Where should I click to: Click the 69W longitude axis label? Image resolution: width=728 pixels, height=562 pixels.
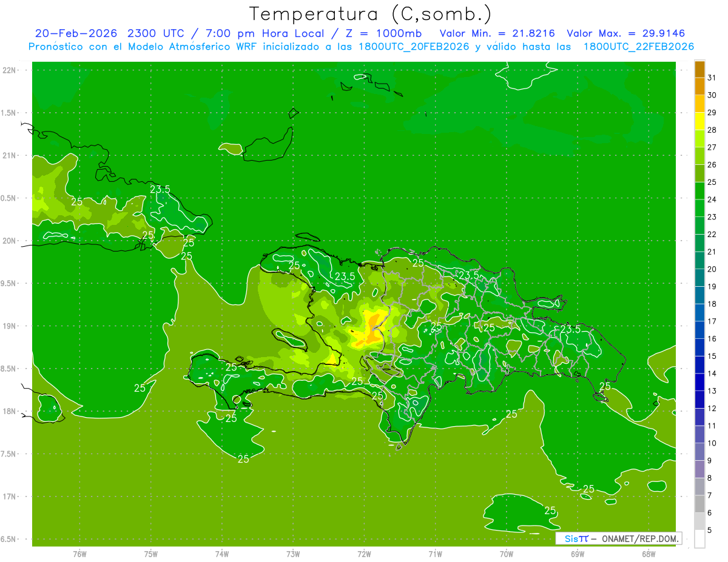coord(578,554)
